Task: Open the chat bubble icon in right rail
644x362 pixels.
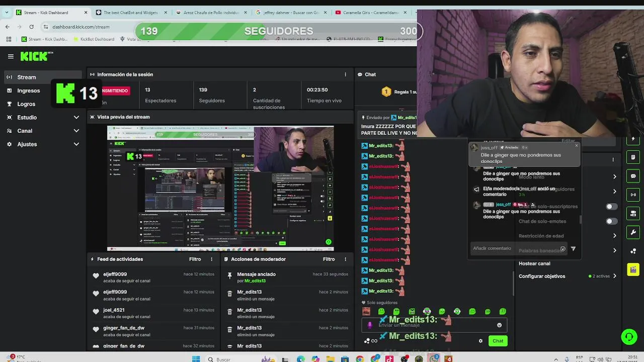Action: 633,176
